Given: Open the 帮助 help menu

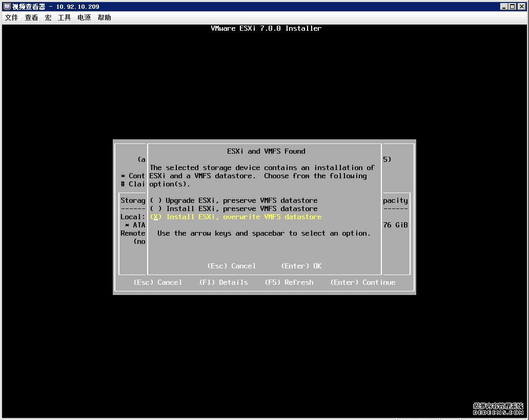Looking at the screenshot, I should pyautogui.click(x=104, y=17).
